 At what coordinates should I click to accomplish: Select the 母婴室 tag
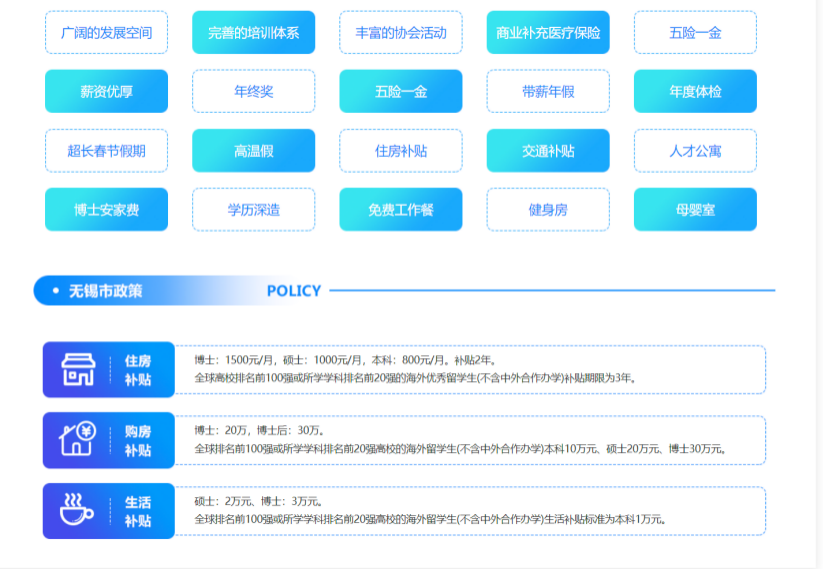click(x=695, y=210)
